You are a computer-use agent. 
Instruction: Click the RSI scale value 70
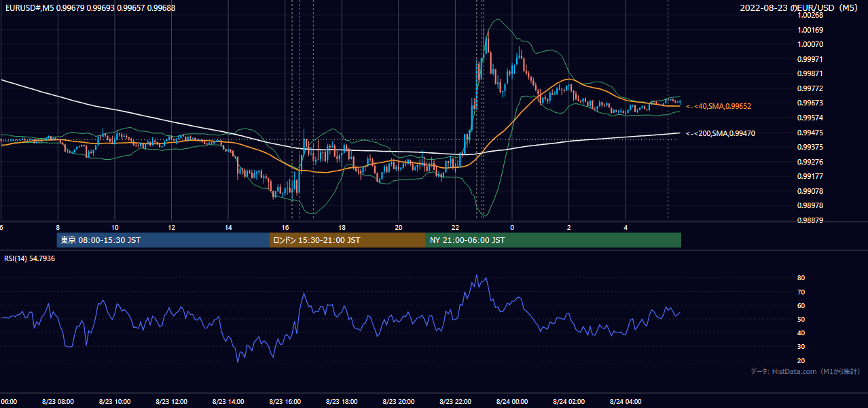(x=801, y=292)
